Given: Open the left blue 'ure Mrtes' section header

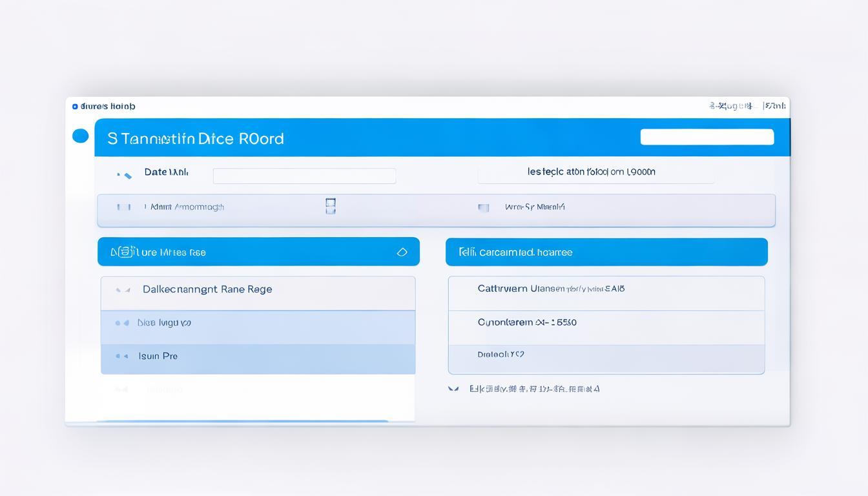Looking at the screenshot, I should click(258, 252).
